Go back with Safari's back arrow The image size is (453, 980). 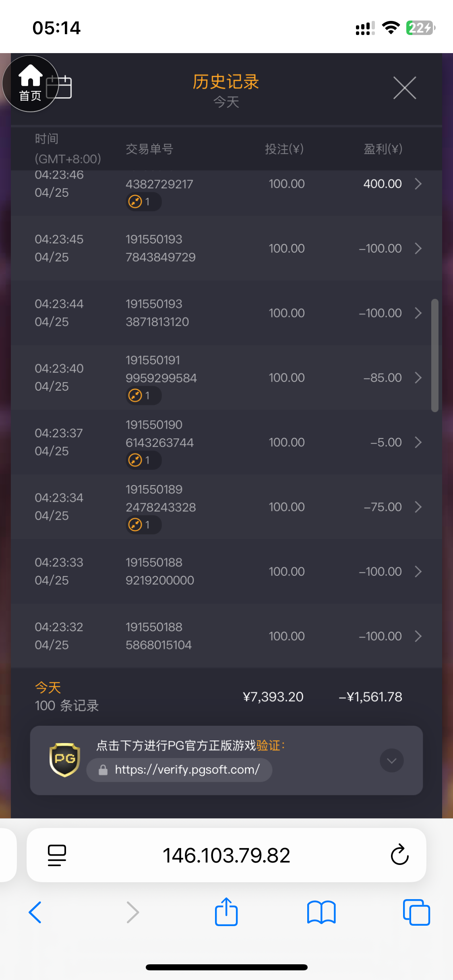pyautogui.click(x=35, y=912)
